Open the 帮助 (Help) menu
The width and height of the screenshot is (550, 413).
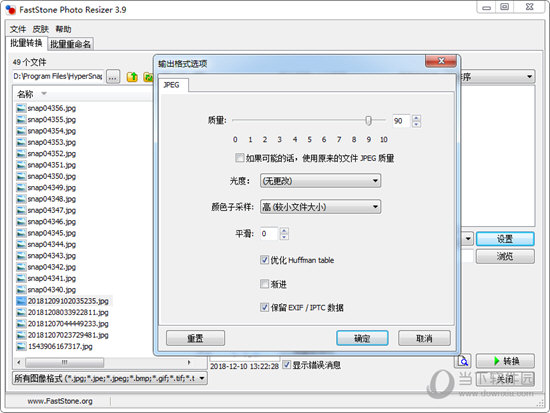pos(63,29)
